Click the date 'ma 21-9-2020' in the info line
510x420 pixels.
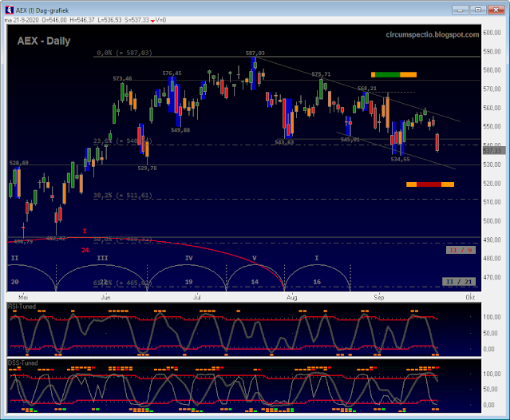click(22, 20)
